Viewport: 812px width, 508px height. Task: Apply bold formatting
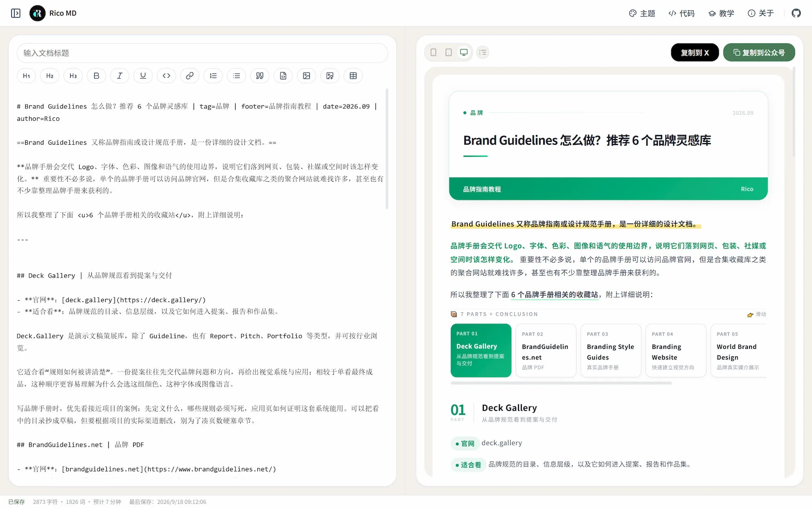(x=97, y=76)
